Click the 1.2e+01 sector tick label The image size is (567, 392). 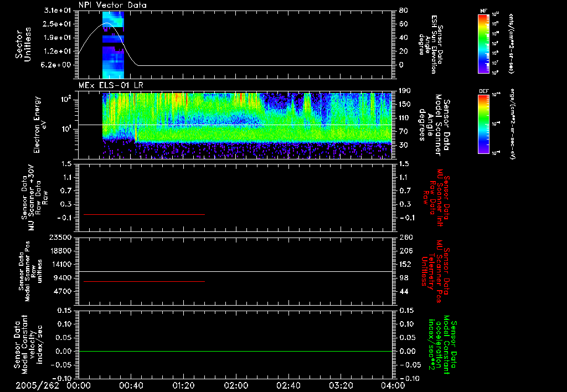tap(58, 51)
